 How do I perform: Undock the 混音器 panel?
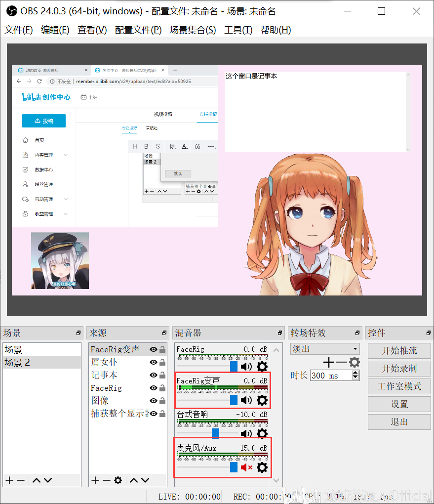pyautogui.click(x=280, y=333)
